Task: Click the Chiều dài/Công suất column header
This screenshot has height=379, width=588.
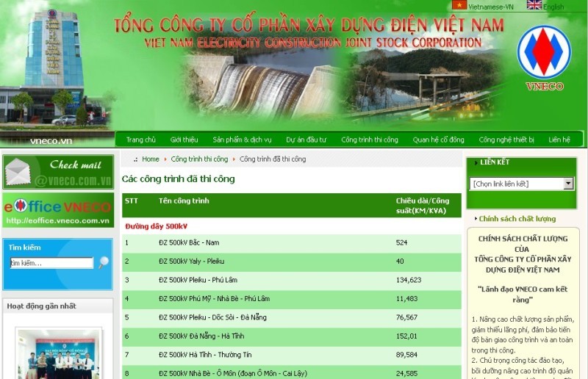Action: click(423, 206)
